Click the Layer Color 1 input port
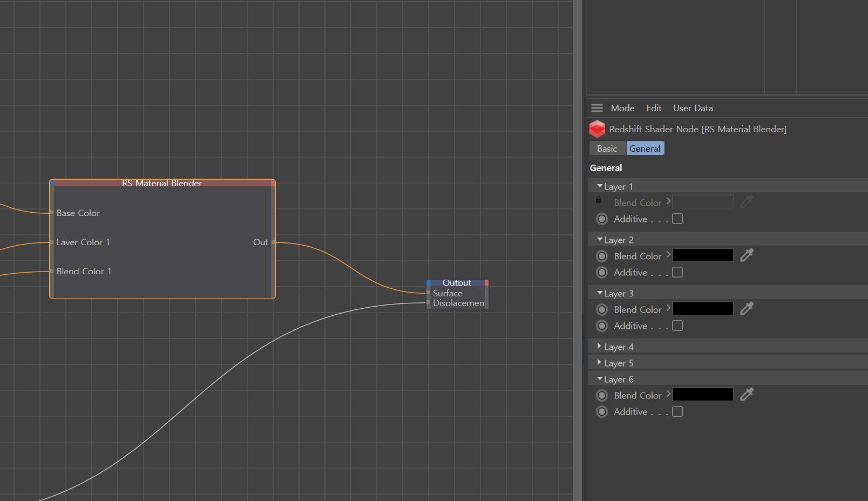This screenshot has width=868, height=501. pos(52,242)
